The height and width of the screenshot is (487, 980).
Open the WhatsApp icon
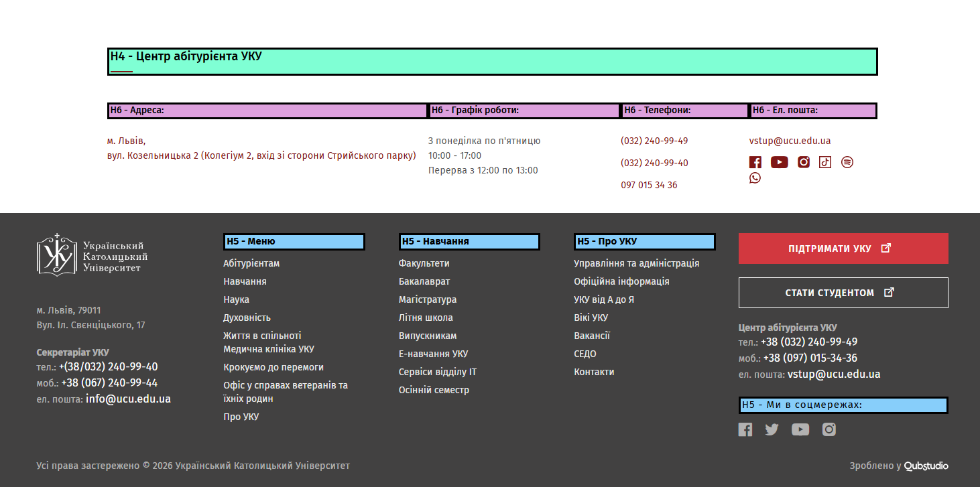pyautogui.click(x=755, y=178)
